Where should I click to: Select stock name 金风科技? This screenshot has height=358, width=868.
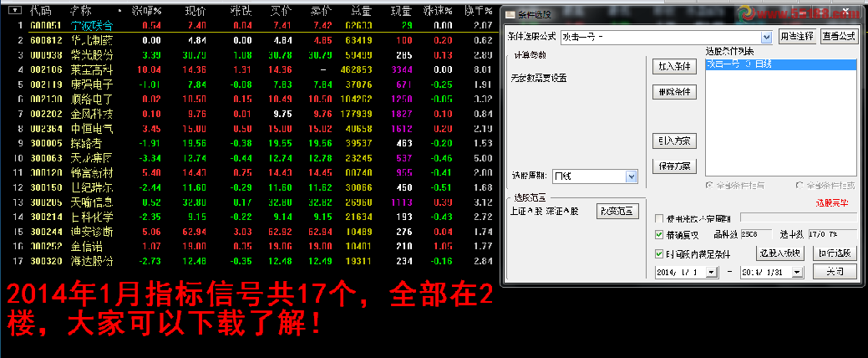[x=92, y=114]
